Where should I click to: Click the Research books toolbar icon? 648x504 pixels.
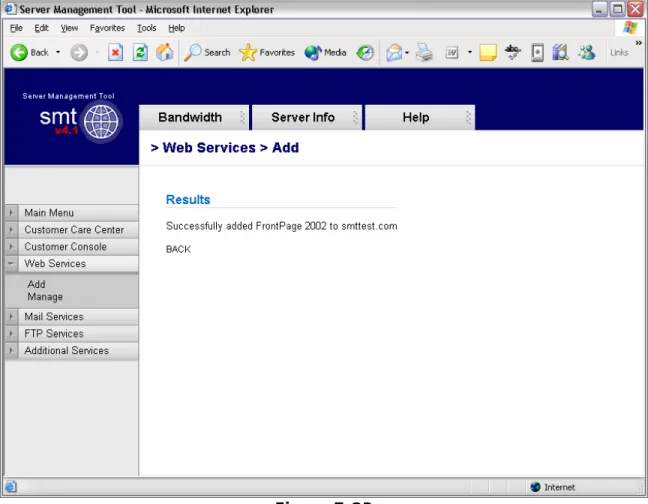point(561,52)
